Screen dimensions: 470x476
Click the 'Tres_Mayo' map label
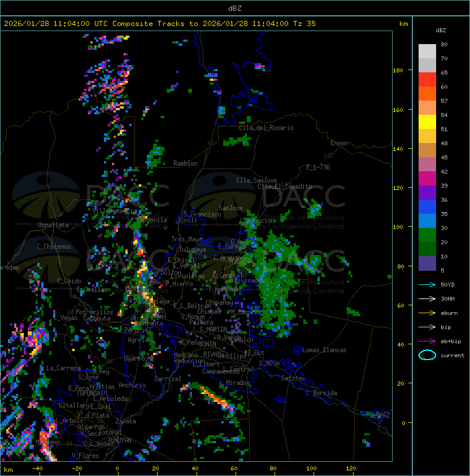click(186, 239)
